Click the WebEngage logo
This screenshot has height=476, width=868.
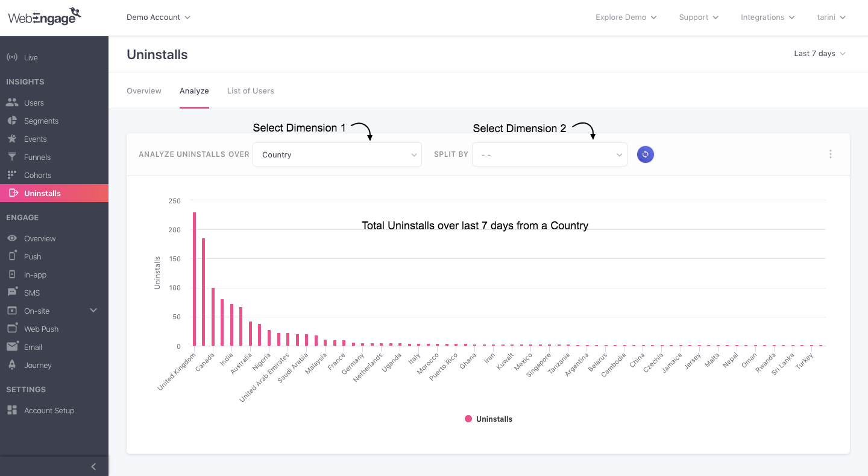[x=45, y=17]
